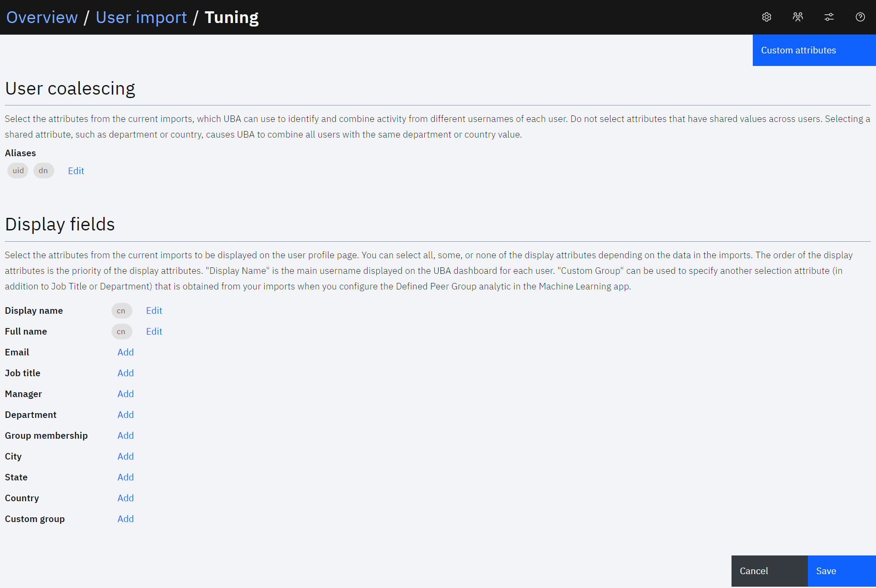Open the help question mark icon
This screenshot has height=588, width=876.
(x=860, y=17)
